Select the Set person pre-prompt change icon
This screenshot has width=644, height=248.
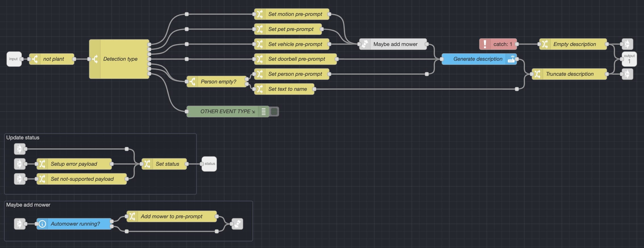point(260,74)
